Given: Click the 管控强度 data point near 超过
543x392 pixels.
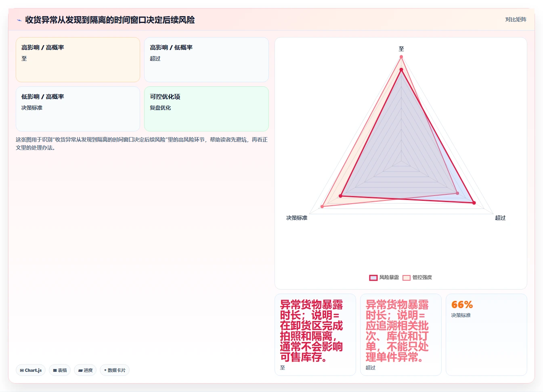Looking at the screenshot, I should (457, 193).
